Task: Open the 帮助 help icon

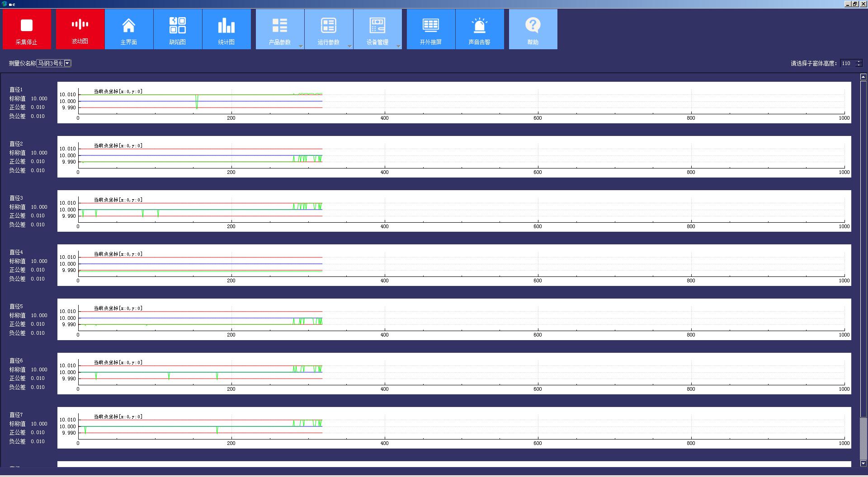Action: pos(533,29)
